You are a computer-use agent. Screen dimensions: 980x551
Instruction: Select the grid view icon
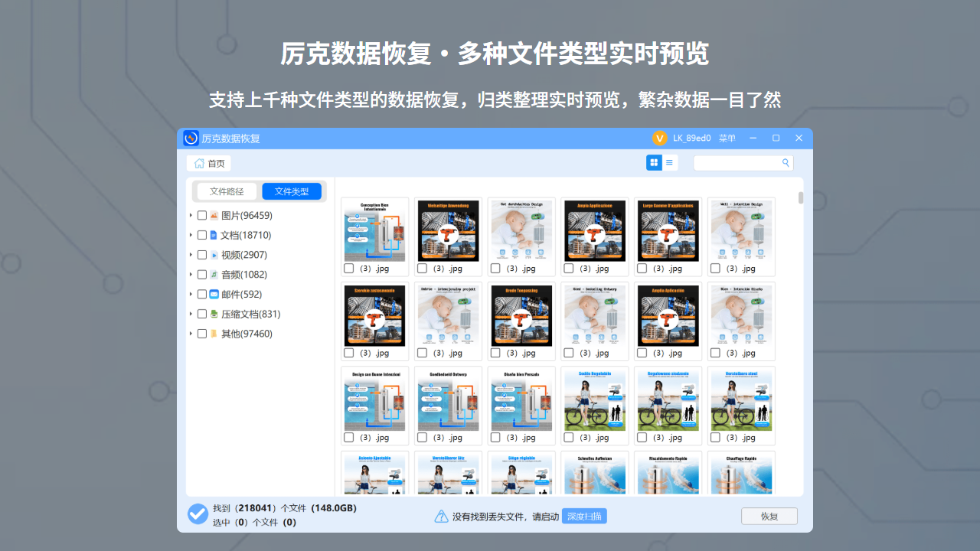tap(654, 162)
